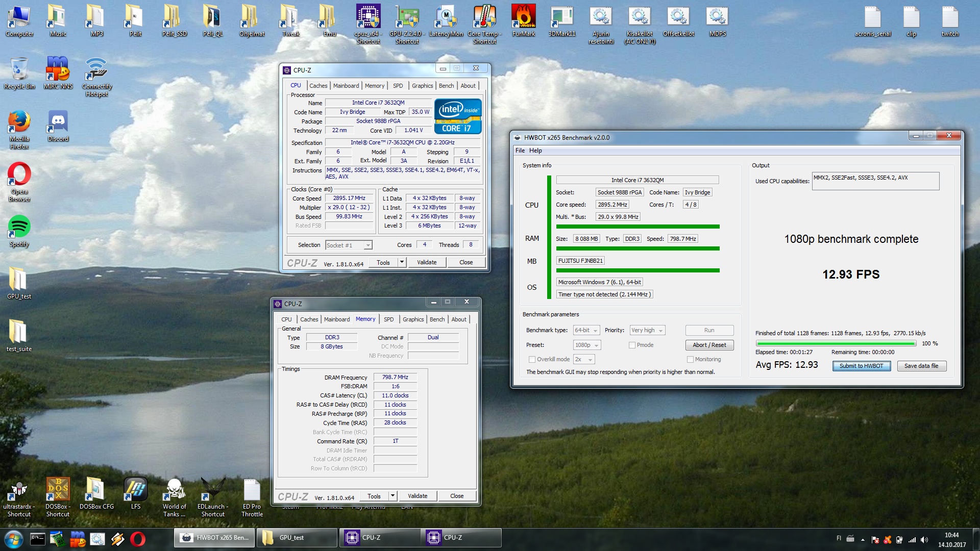Screen dimensions: 980x551
Task: Open the Spotify desktop icon
Action: pos(19,231)
